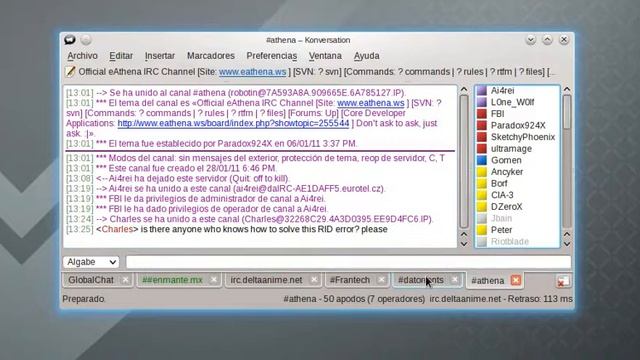Image resolution: width=640 pixels, height=360 pixels.
Task: Click the close-tab button at tab bar end
Action: click(x=563, y=281)
